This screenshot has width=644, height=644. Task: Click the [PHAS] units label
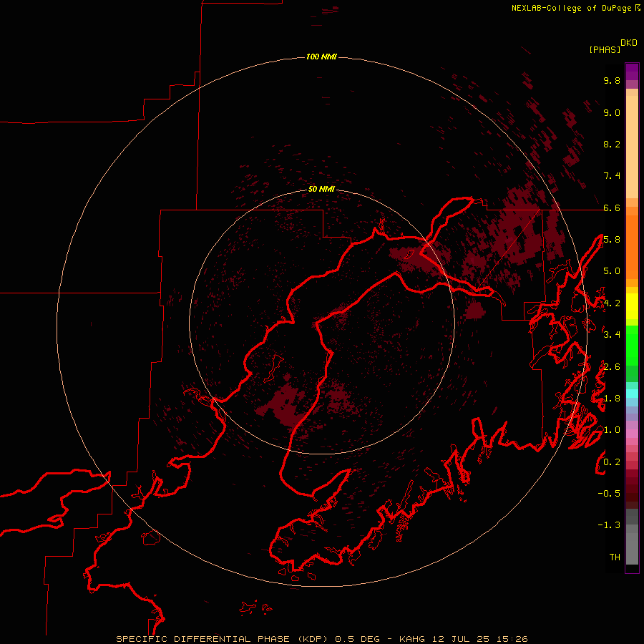point(605,50)
